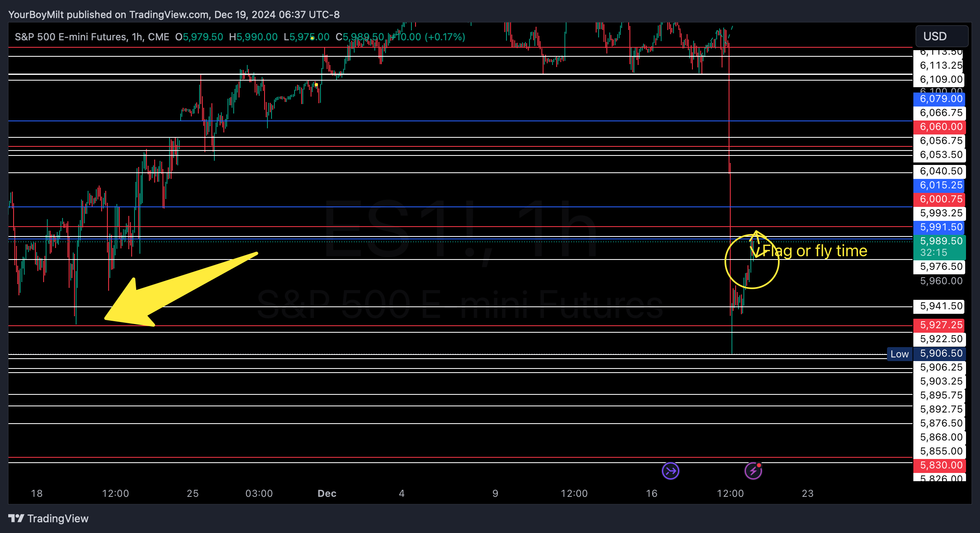The width and height of the screenshot is (980, 533).
Task: Click the current price label 5,989.50
Action: tap(941, 241)
